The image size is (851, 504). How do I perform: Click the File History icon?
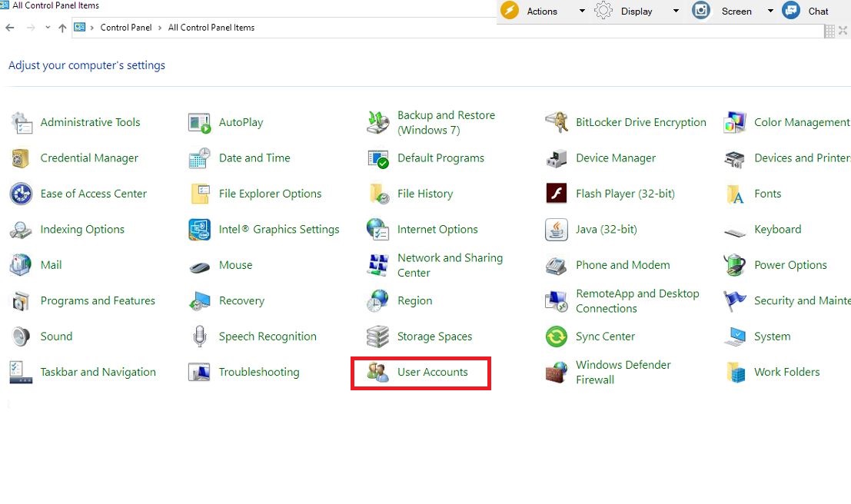coord(377,194)
